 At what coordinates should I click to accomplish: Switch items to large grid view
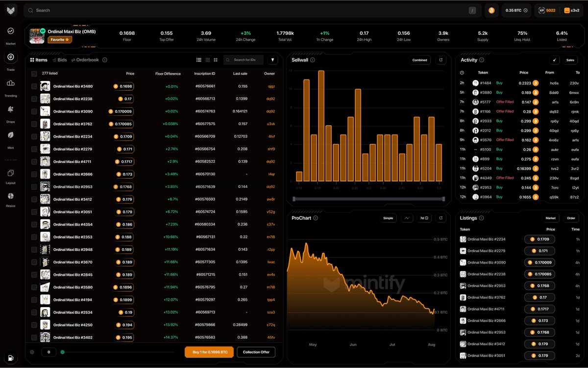tap(216, 60)
